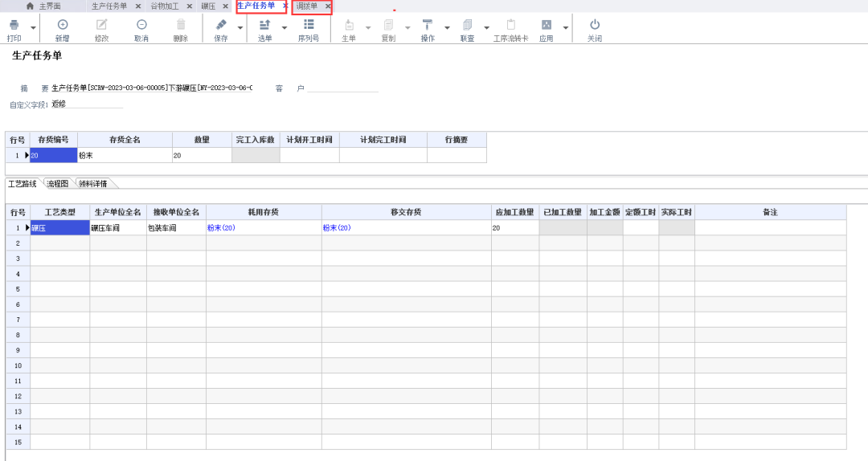Switch to the 谷物加工 tab
Image resolution: width=868 pixels, height=461 pixels.
pos(165,6)
